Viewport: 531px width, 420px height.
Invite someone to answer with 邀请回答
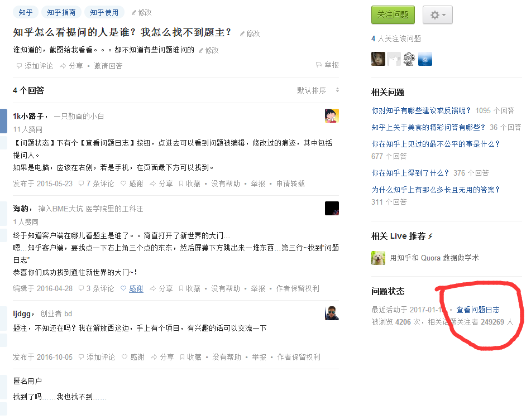pos(108,66)
